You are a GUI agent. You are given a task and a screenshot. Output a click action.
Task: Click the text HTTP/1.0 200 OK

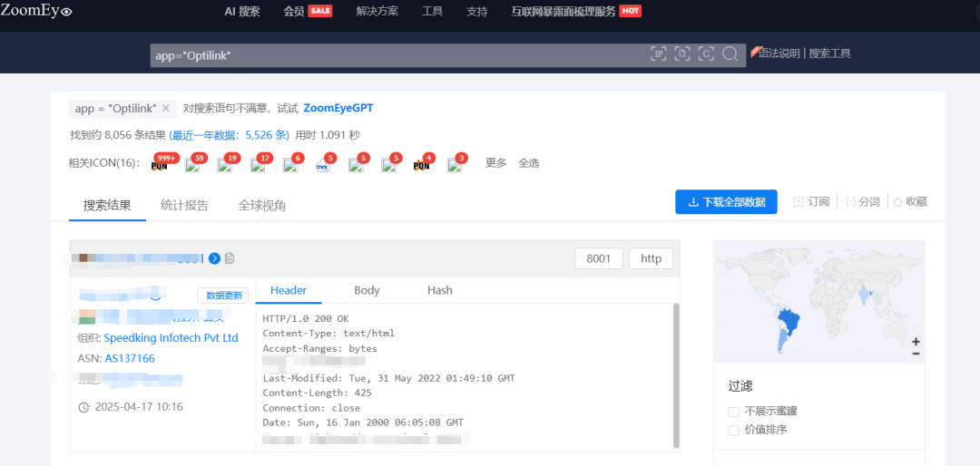tap(306, 318)
